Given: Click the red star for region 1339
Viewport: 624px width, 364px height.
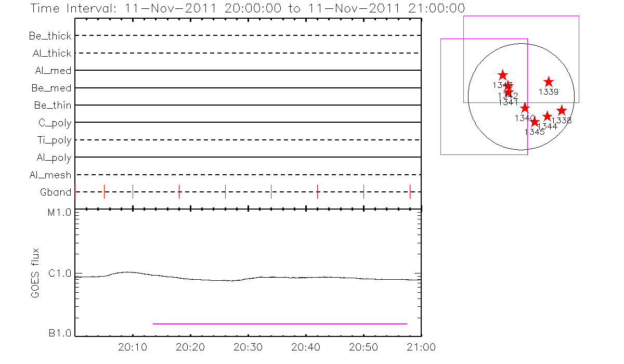Looking at the screenshot, I should point(549,82).
